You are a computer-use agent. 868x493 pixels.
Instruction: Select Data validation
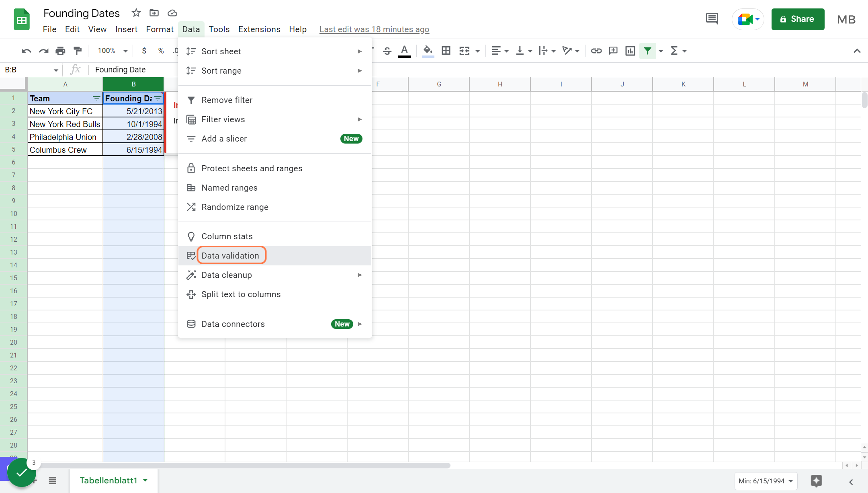pos(275,256)
